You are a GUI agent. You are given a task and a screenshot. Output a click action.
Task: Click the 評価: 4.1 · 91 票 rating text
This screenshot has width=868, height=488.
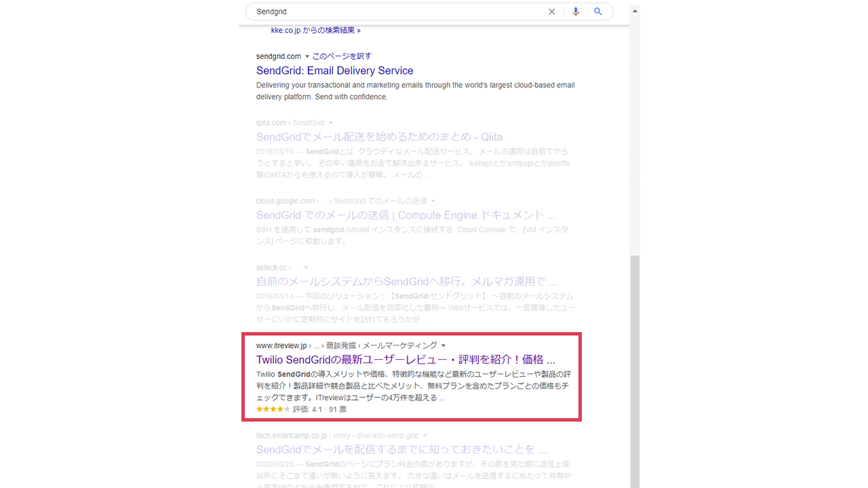pyautogui.click(x=319, y=409)
